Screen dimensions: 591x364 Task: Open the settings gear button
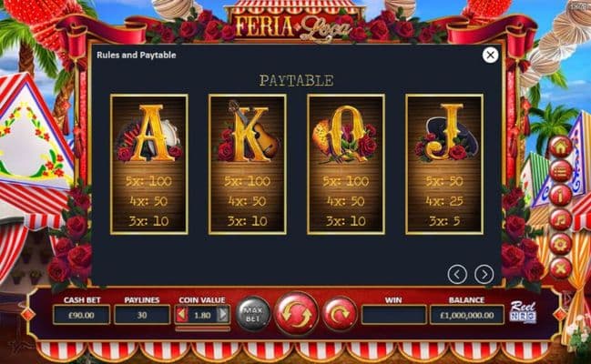coord(560,245)
